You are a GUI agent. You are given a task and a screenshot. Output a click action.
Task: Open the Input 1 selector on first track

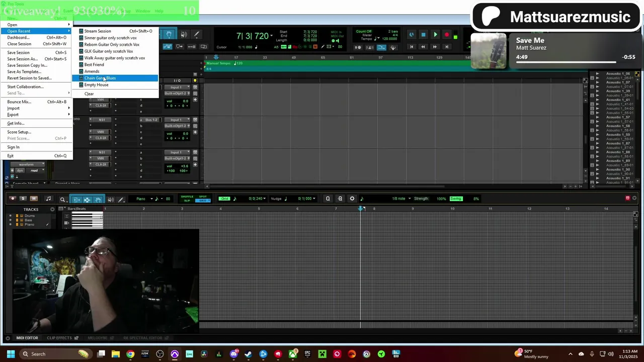(x=177, y=87)
